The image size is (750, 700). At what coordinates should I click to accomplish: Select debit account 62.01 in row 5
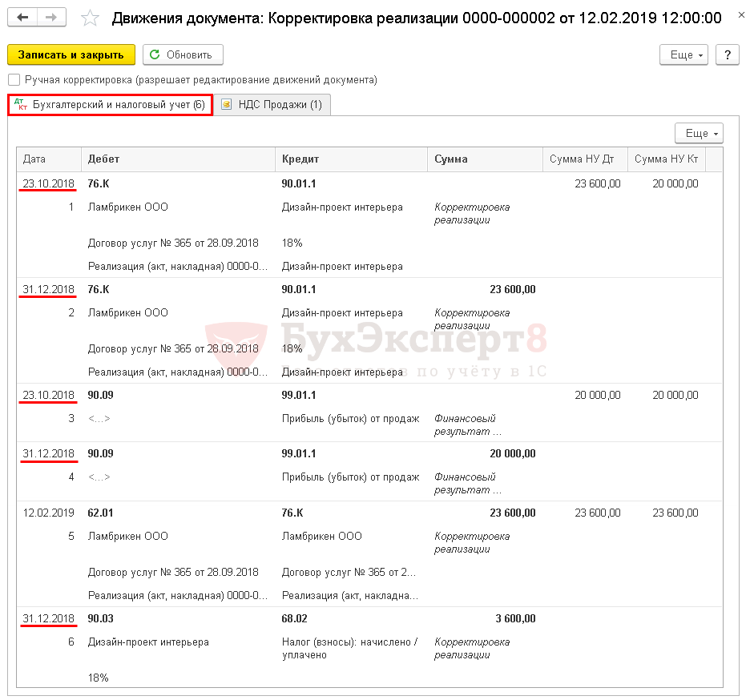pyautogui.click(x=100, y=513)
